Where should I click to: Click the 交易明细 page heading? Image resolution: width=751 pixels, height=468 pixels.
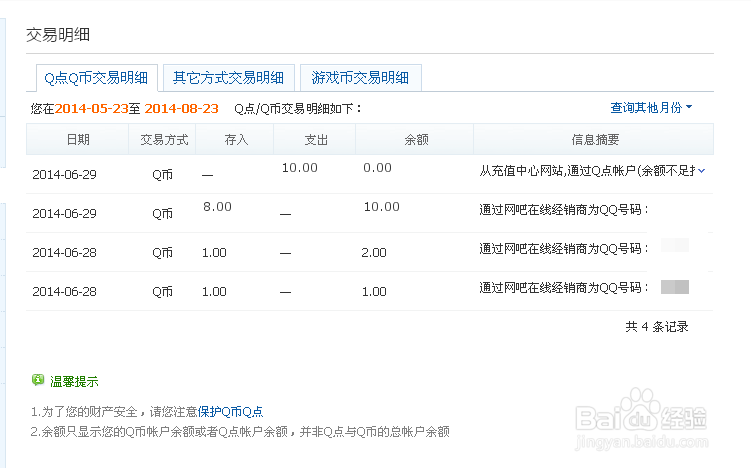click(58, 34)
